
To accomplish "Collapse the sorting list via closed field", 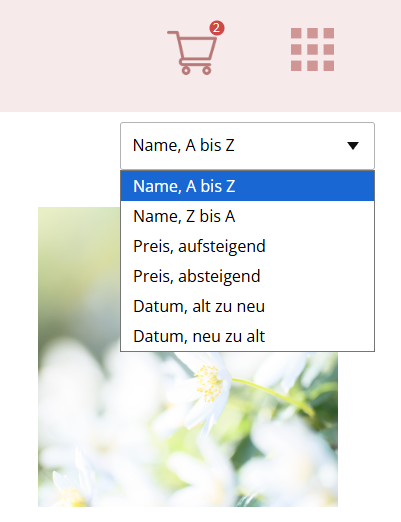I will click(247, 146).
